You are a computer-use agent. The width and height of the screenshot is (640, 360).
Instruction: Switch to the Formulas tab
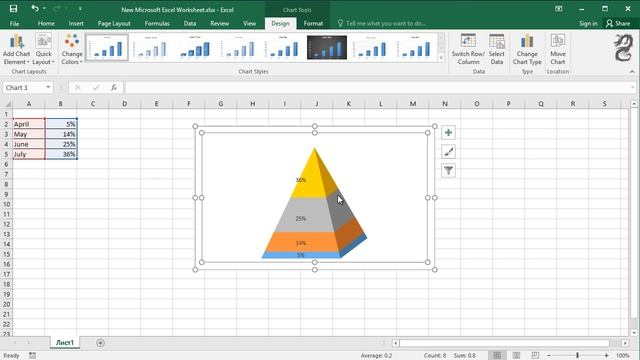[157, 23]
